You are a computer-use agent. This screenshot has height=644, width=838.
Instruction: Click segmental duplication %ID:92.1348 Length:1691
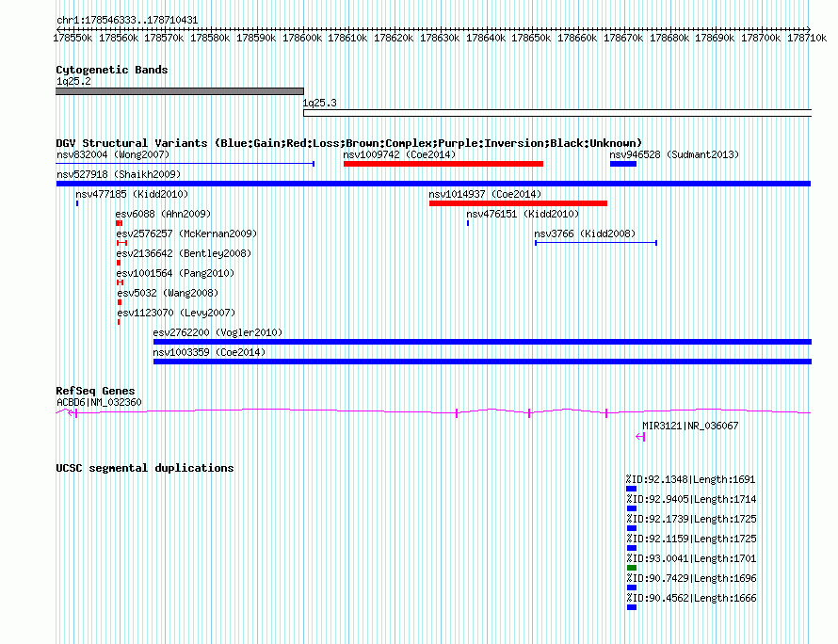pos(632,489)
